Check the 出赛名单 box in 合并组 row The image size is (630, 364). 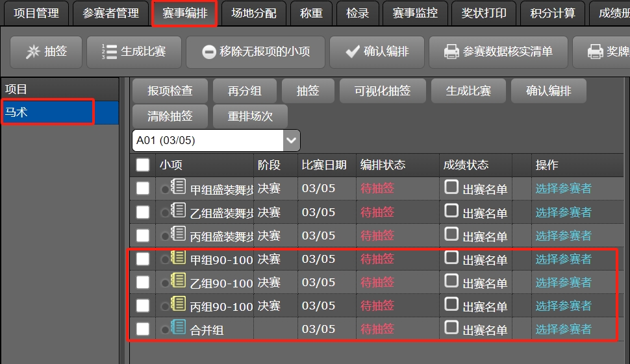pos(451,328)
